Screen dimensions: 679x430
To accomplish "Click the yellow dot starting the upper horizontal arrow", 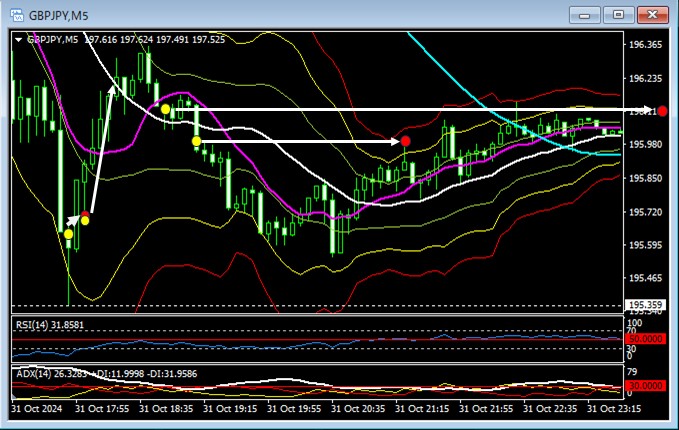I will coord(165,108).
